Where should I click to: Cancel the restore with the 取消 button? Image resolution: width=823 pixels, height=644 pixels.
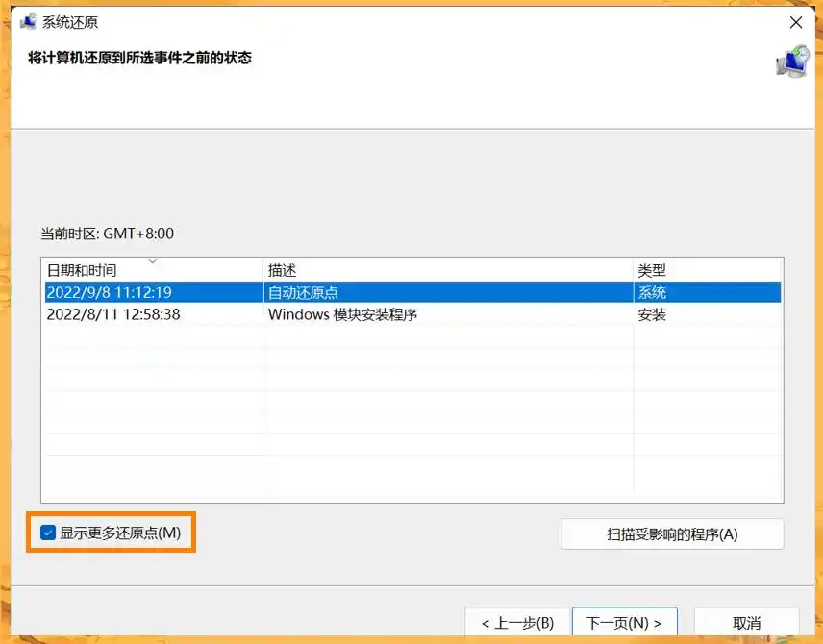pos(746,623)
